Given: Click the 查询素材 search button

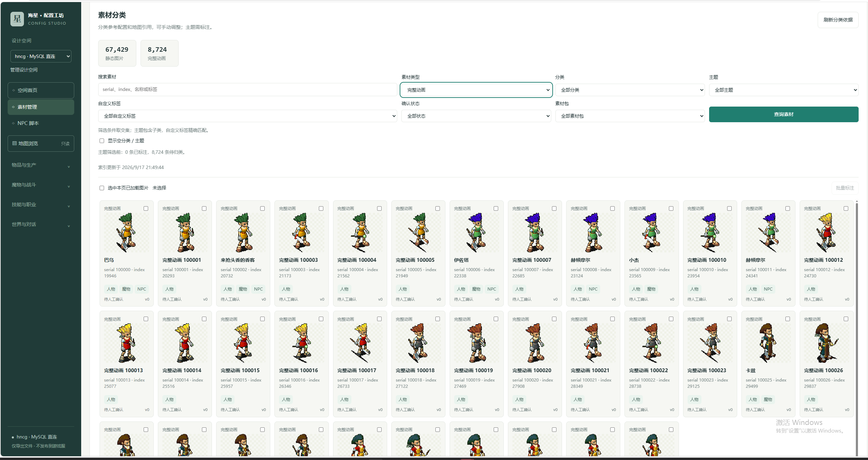Looking at the screenshot, I should point(784,114).
